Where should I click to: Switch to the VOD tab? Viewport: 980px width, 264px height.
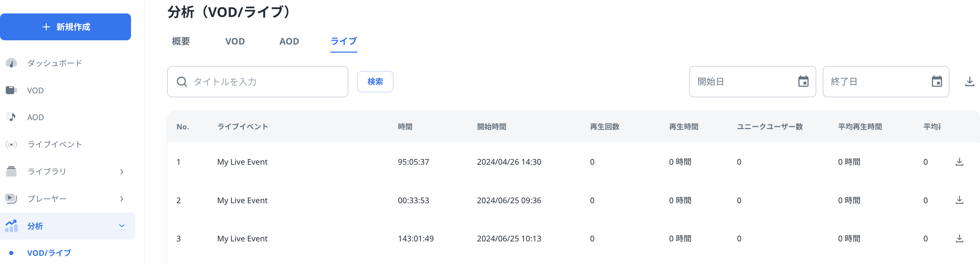(x=235, y=41)
